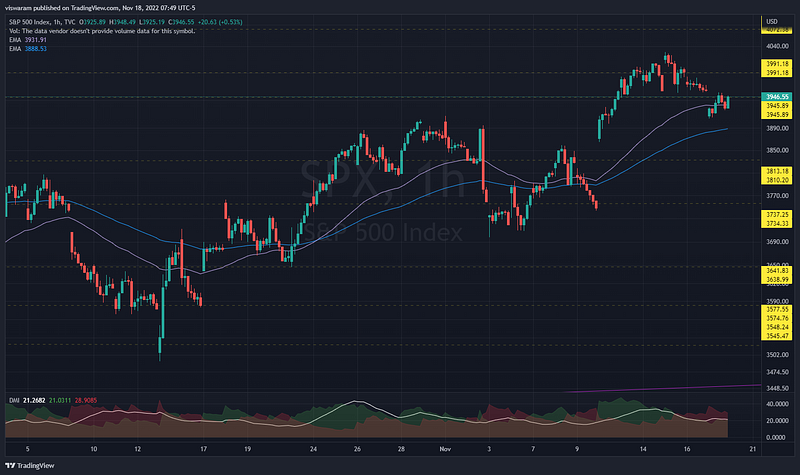Click the yellow price label 3638.99
The width and height of the screenshot is (800, 475).
point(777,280)
